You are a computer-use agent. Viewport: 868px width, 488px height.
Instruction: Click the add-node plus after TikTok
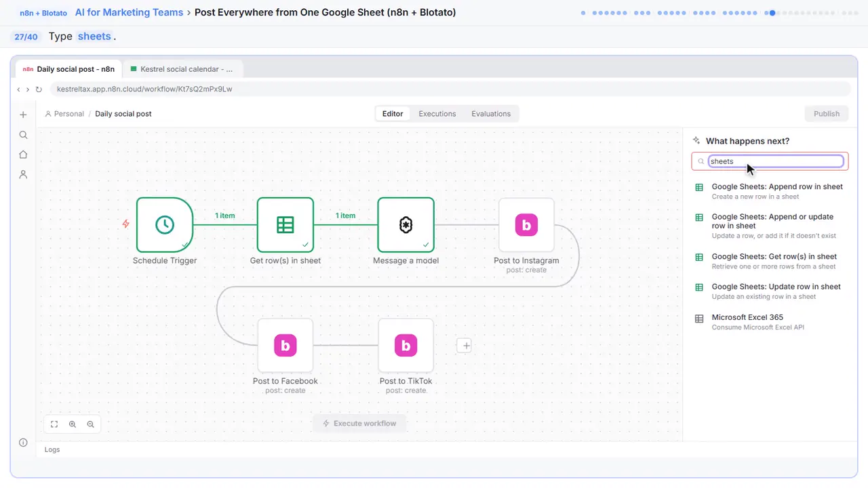(465, 346)
